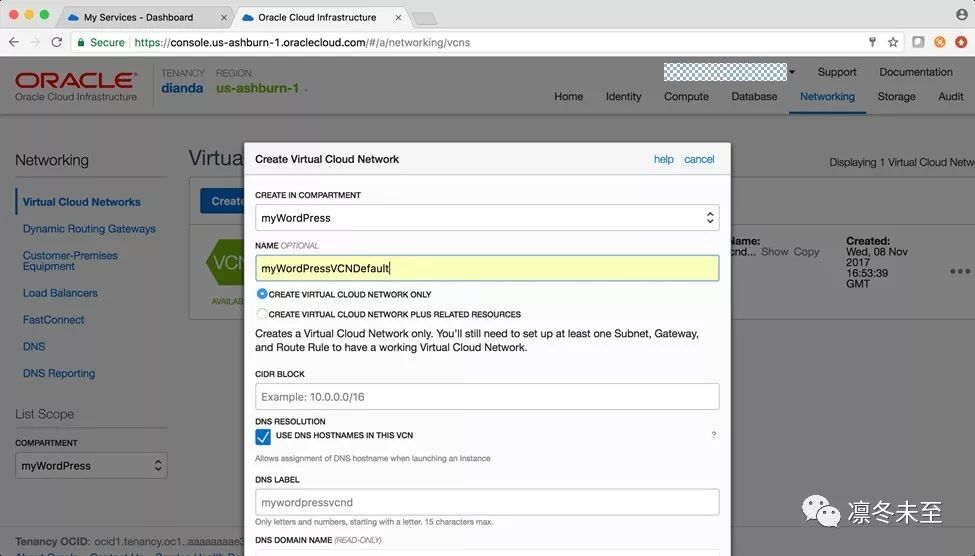Click the saved-password key icon in address bar
This screenshot has height=556, width=975.
(872, 42)
